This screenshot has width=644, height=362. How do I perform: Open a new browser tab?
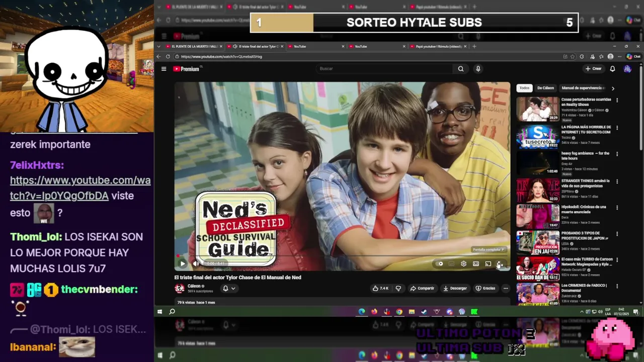[474, 46]
